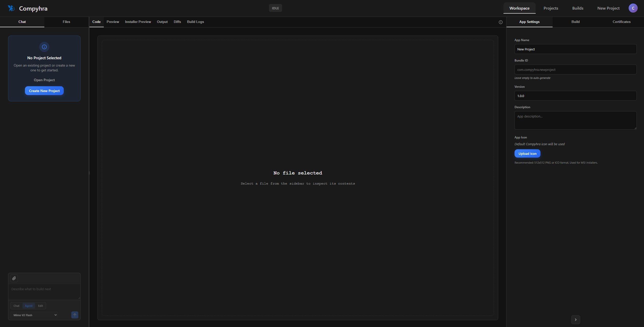Collapse the right panel with chevron arrow
The height and width of the screenshot is (327, 644).
pos(575,320)
